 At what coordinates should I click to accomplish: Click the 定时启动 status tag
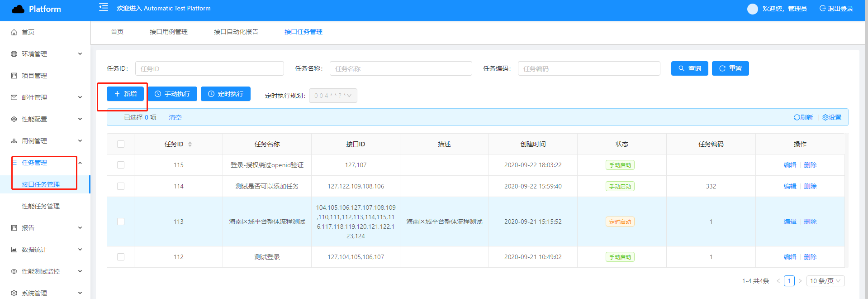pyautogui.click(x=620, y=222)
